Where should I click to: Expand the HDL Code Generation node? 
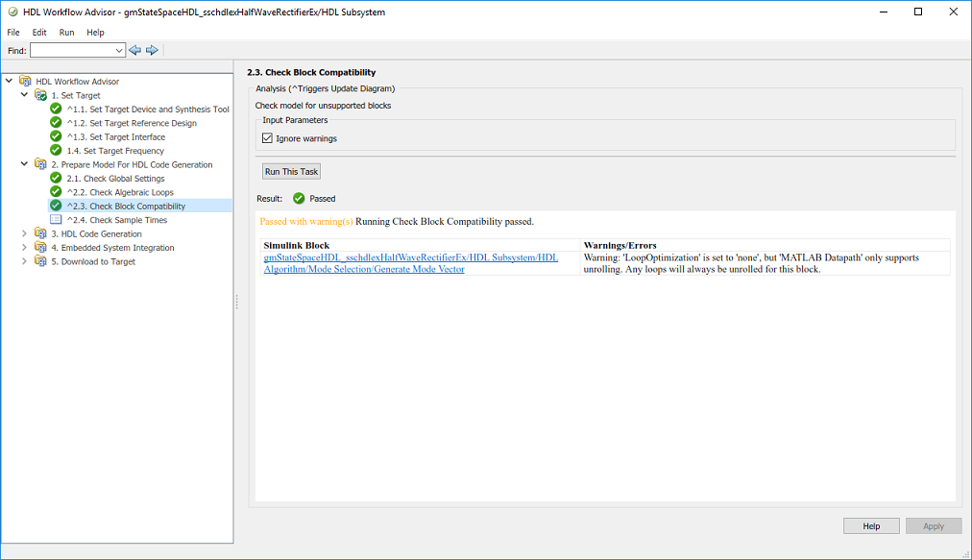click(x=25, y=233)
